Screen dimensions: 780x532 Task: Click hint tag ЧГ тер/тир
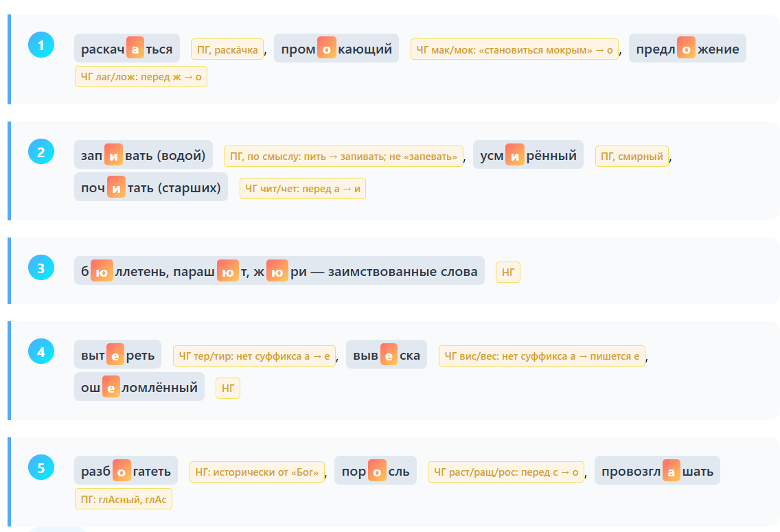[254, 356]
